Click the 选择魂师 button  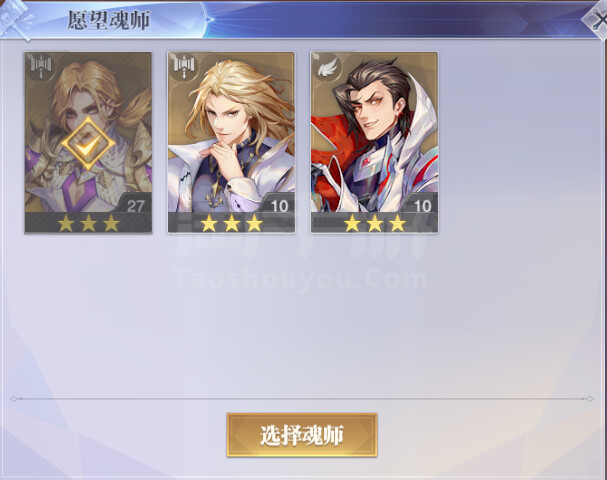coord(302,435)
